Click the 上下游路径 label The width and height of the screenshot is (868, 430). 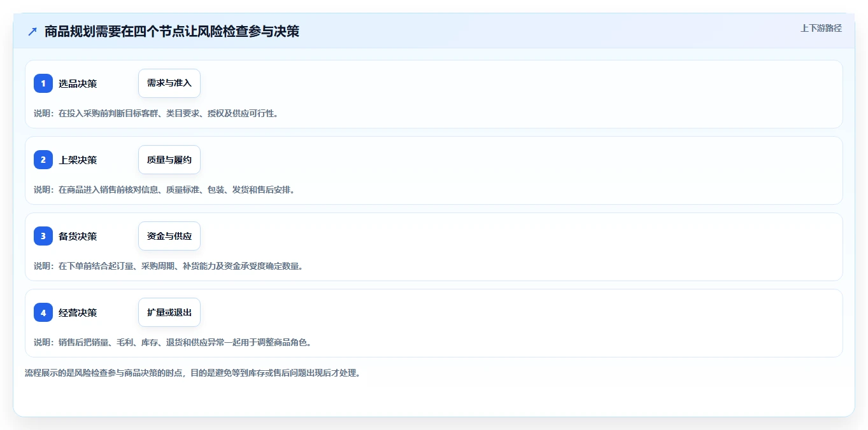[821, 28]
